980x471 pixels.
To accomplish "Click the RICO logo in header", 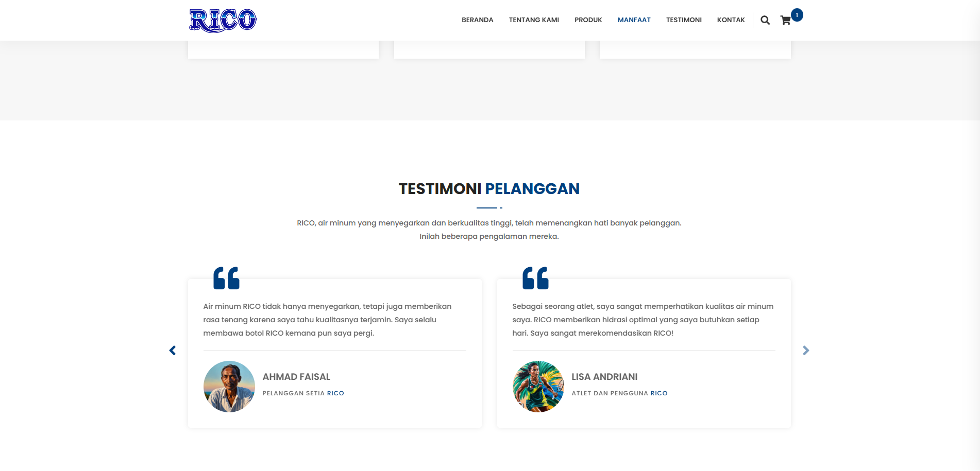I will [x=223, y=21].
